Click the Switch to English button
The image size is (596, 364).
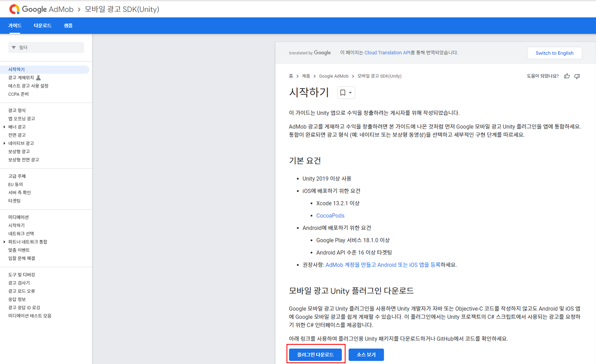(x=555, y=53)
